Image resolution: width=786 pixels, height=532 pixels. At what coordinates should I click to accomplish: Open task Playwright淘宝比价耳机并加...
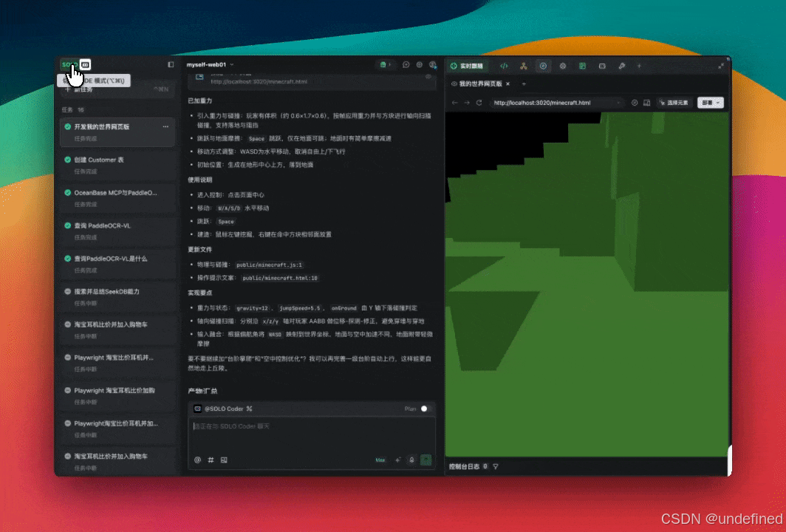(117, 429)
